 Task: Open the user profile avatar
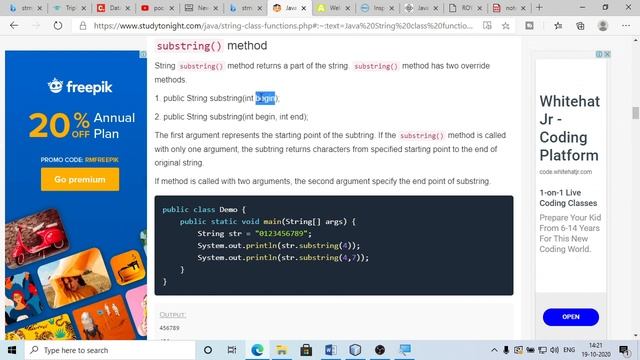click(x=602, y=26)
